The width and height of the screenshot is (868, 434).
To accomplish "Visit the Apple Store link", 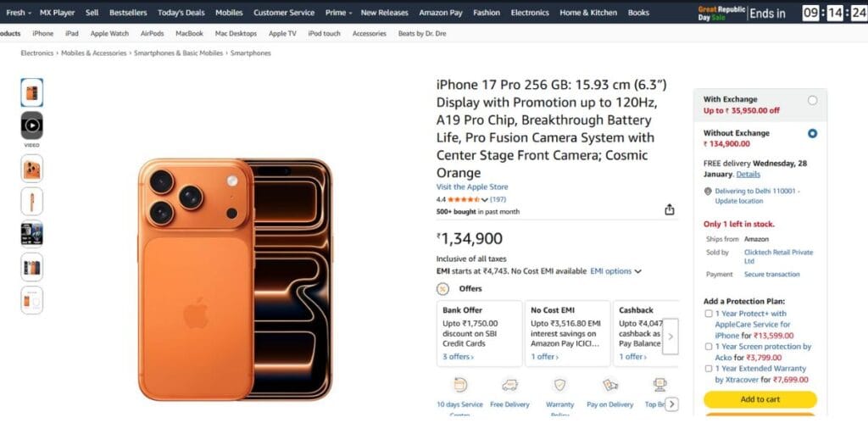I will tap(472, 187).
